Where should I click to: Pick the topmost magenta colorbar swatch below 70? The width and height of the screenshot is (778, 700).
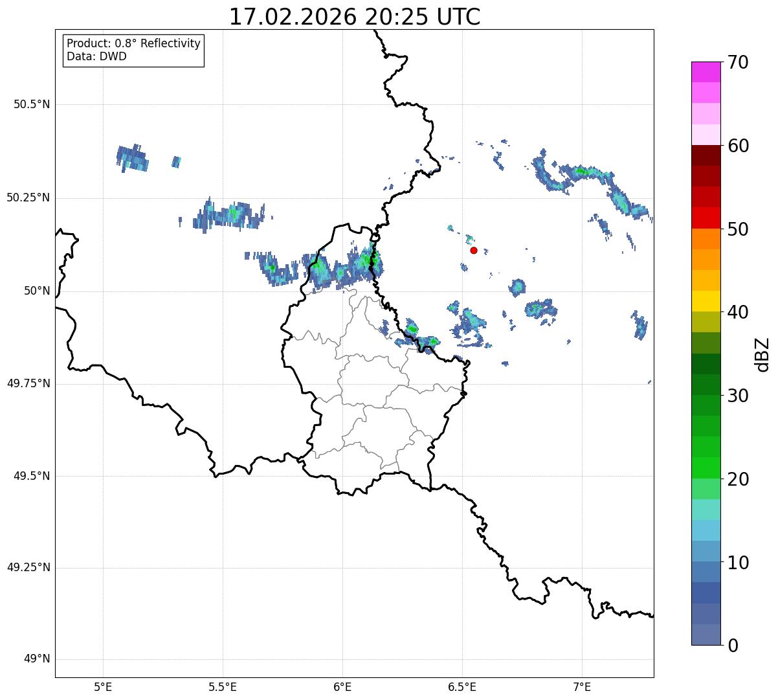[x=706, y=72]
